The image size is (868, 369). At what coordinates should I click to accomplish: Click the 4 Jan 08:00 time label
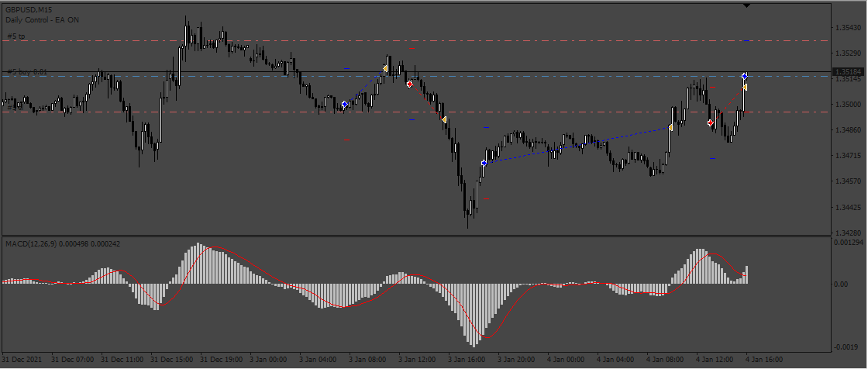click(666, 360)
